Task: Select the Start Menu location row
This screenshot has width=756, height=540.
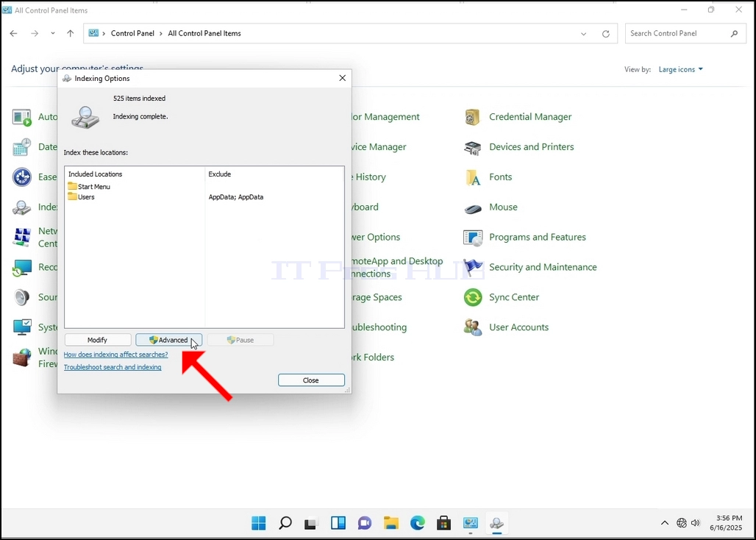Action: click(x=204, y=187)
